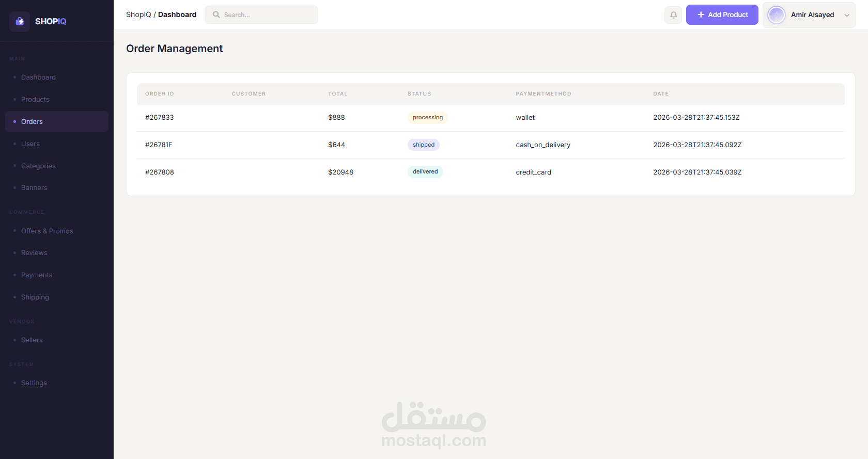This screenshot has width=868, height=459.
Task: Click the $644 total value
Action: pyautogui.click(x=336, y=145)
